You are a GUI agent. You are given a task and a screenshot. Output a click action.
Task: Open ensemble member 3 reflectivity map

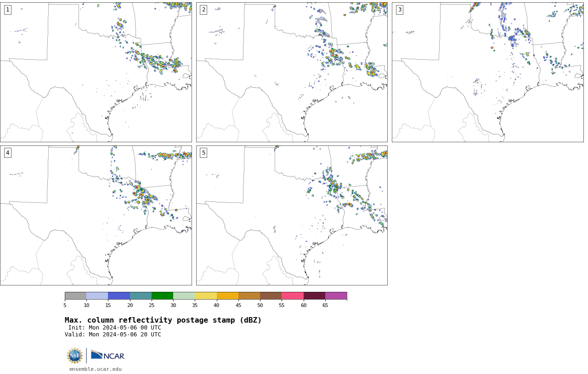[487, 72]
